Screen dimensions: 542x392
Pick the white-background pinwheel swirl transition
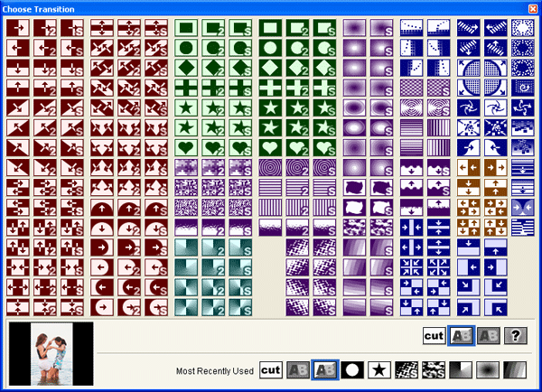coord(495,107)
